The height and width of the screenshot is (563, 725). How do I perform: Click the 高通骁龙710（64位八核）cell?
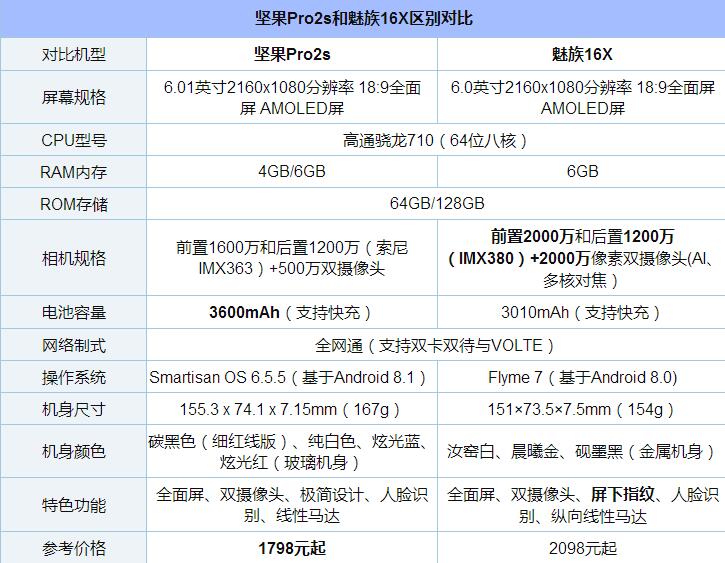pyautogui.click(x=436, y=140)
